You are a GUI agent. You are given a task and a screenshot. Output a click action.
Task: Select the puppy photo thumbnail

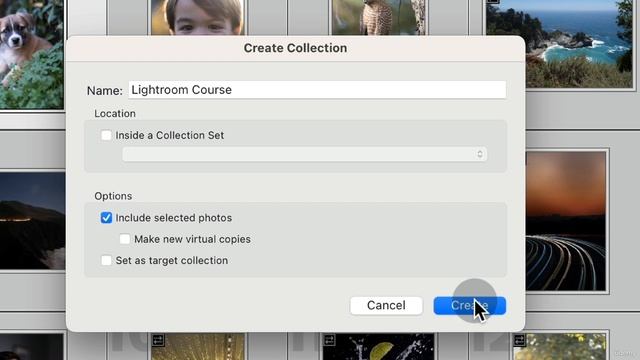(x=32, y=54)
